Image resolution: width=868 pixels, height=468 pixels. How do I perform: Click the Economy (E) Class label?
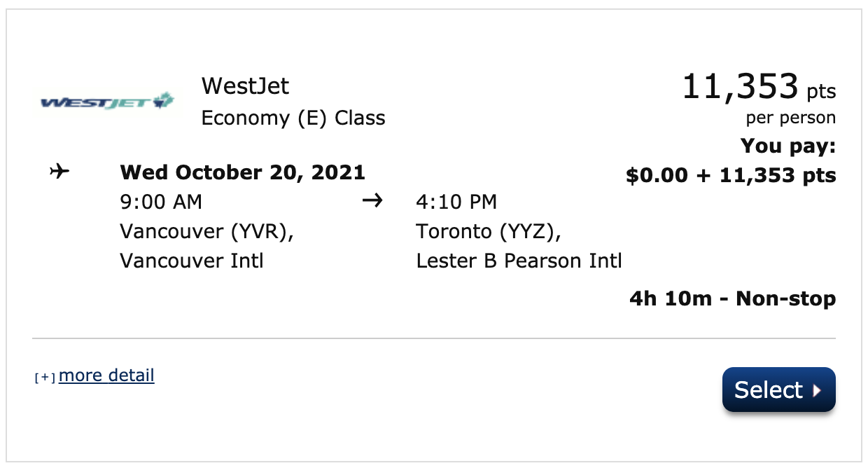(293, 118)
